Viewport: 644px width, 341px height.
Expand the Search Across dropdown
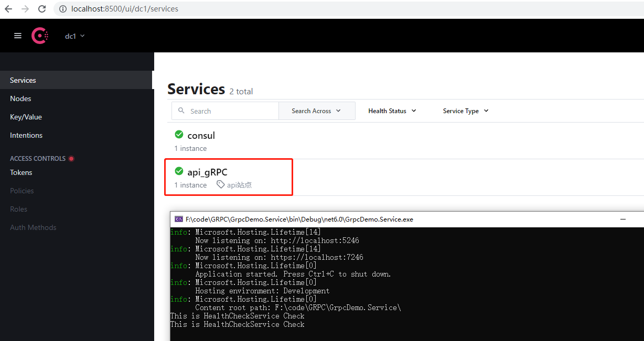[x=316, y=111]
